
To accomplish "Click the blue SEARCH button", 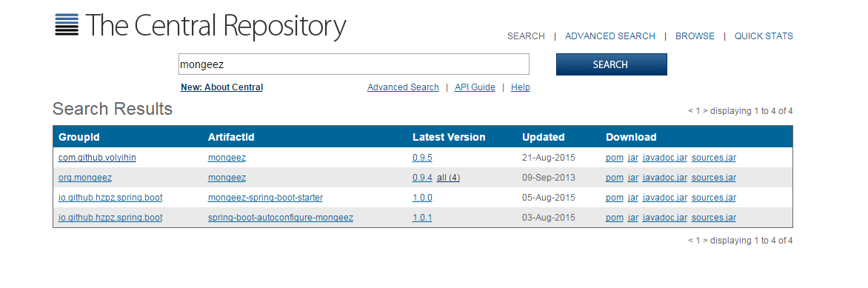I will pos(611,64).
